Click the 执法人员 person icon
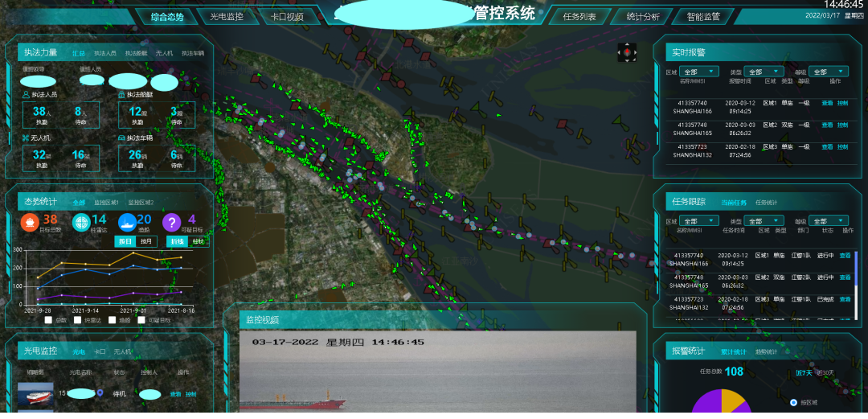This screenshot has height=419, width=868. [x=26, y=95]
